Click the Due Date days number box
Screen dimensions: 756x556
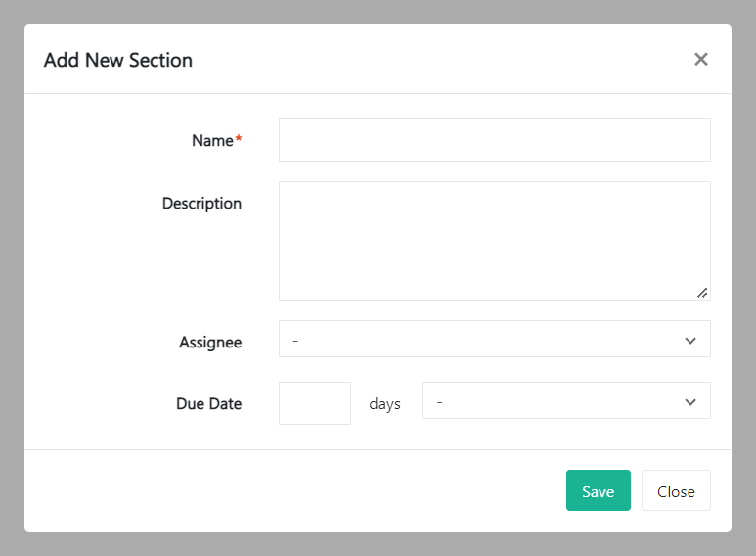(314, 403)
